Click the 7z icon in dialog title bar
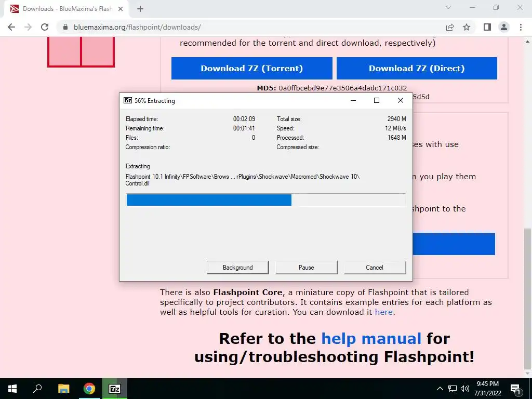Viewport: 532px width, 399px height. 128,100
